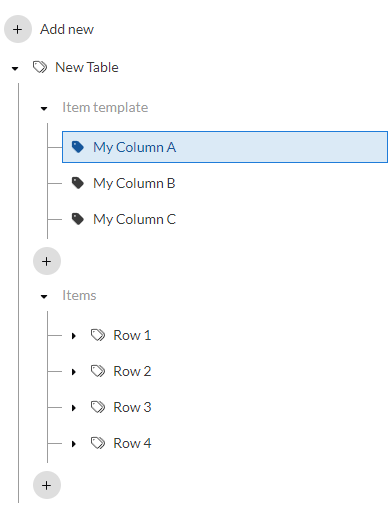Click the tag icon next to Row 4
This screenshot has width=389, height=507.
click(x=98, y=443)
